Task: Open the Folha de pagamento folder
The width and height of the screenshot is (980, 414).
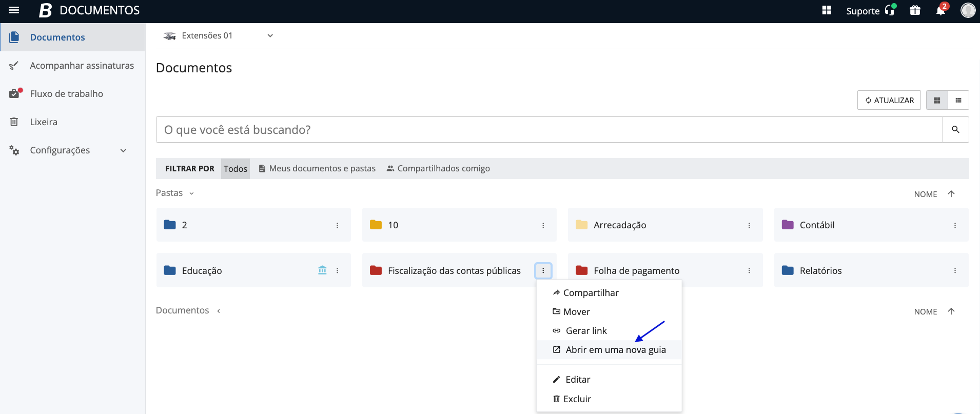Action: (x=636, y=271)
